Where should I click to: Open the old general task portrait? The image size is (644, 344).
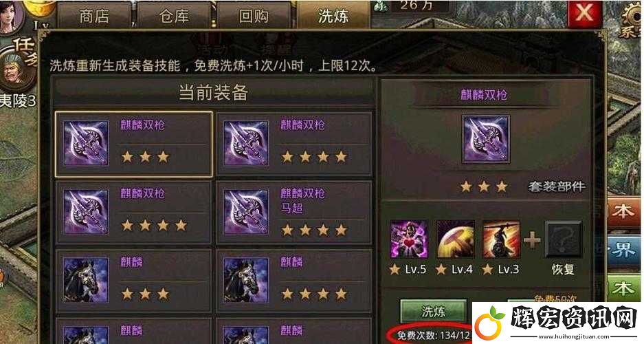click(x=16, y=71)
